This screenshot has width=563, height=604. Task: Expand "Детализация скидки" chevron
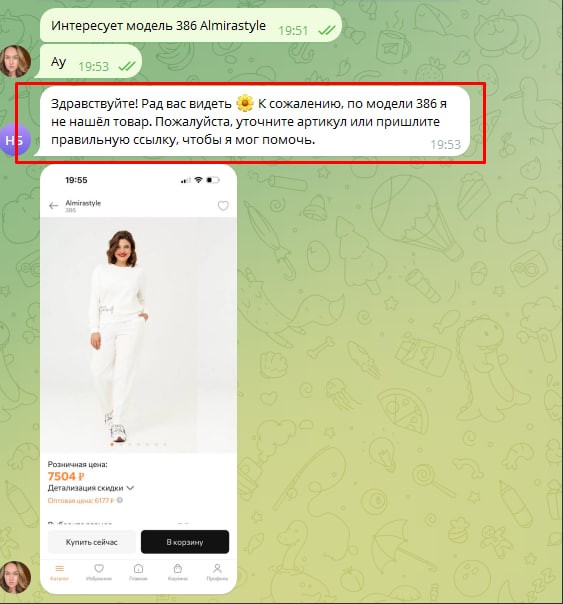click(130, 488)
